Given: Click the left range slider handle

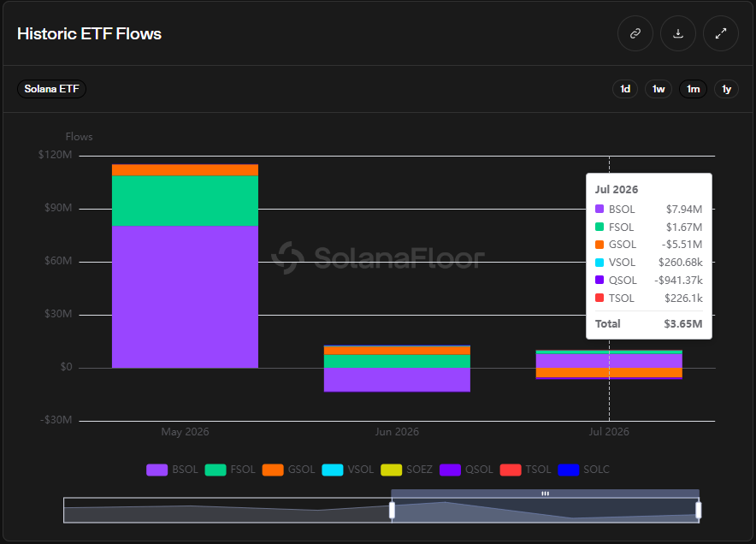Looking at the screenshot, I should (392, 511).
